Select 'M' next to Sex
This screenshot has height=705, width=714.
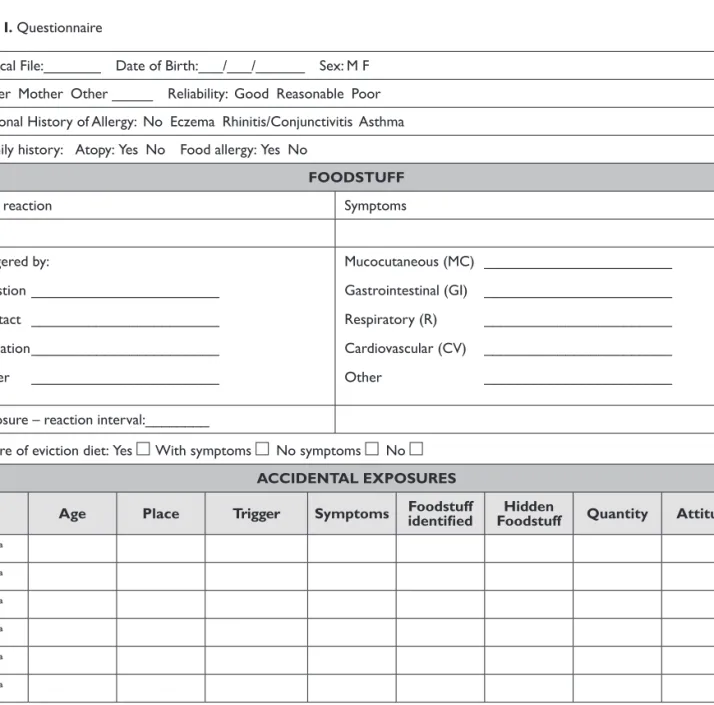pyautogui.click(x=352, y=66)
